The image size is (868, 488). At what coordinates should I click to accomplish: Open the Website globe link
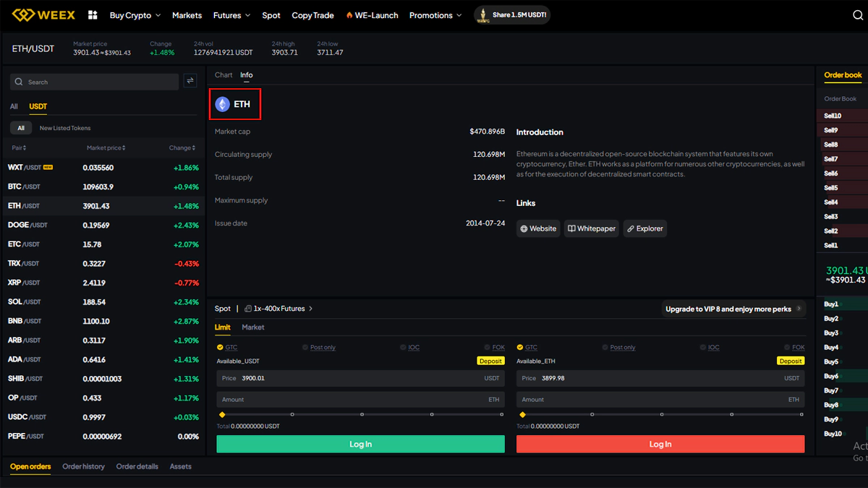pyautogui.click(x=538, y=228)
